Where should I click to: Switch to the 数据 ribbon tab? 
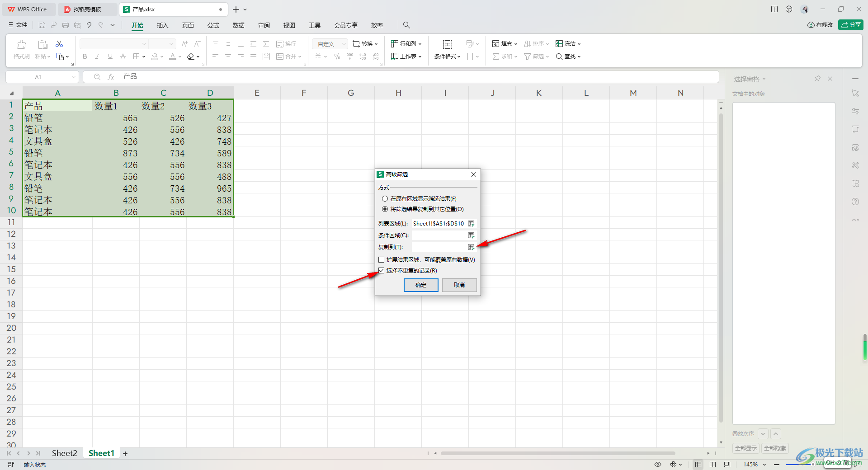coord(238,25)
